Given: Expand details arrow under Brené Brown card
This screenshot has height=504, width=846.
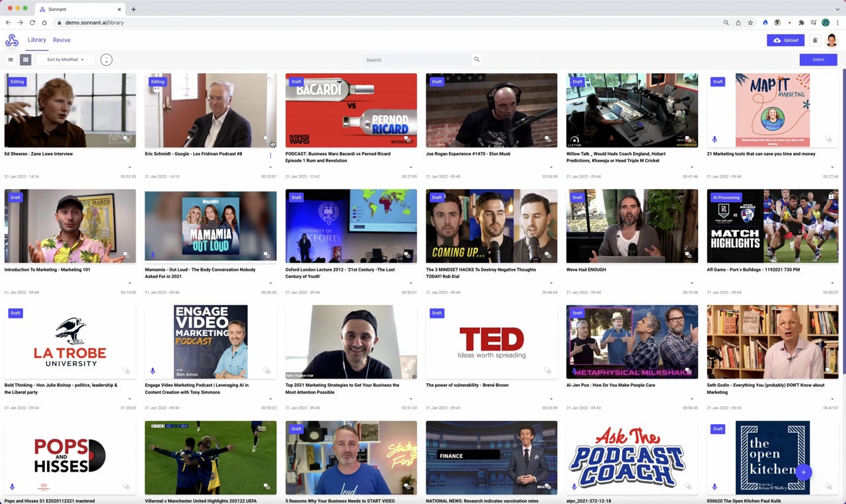Looking at the screenshot, I should point(551,399).
